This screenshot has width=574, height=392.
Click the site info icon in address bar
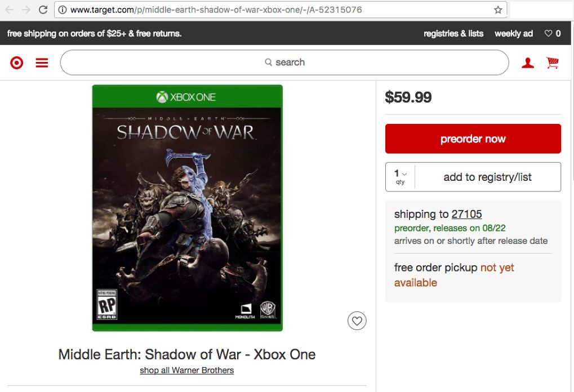click(63, 10)
